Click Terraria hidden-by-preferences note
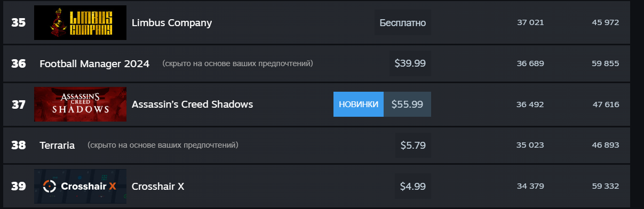Screen dimensions: 644x209 pos(163,145)
